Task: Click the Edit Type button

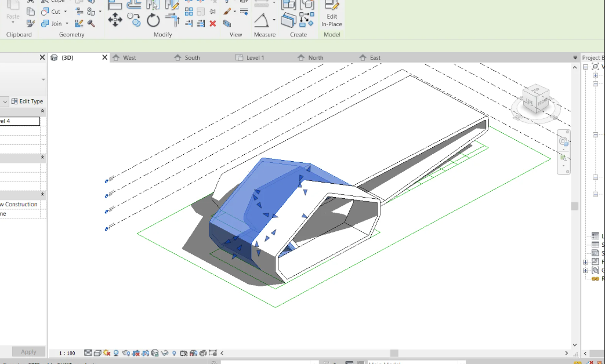Action: click(27, 101)
